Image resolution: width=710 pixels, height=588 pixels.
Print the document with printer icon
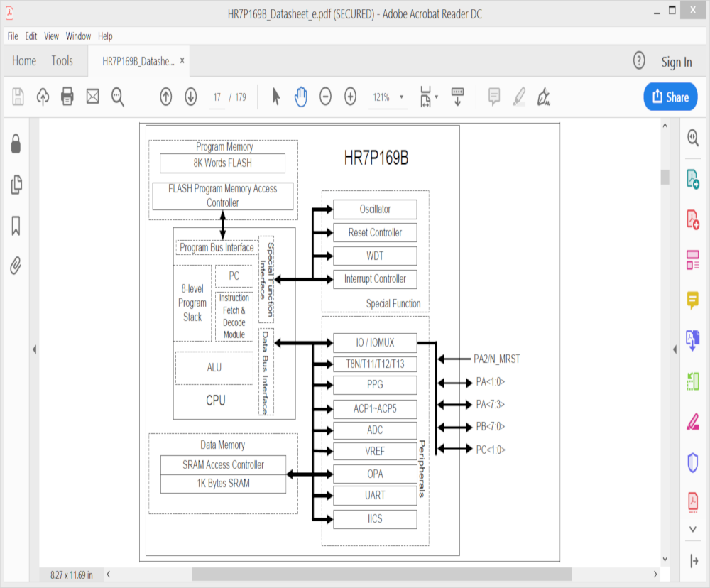point(67,97)
